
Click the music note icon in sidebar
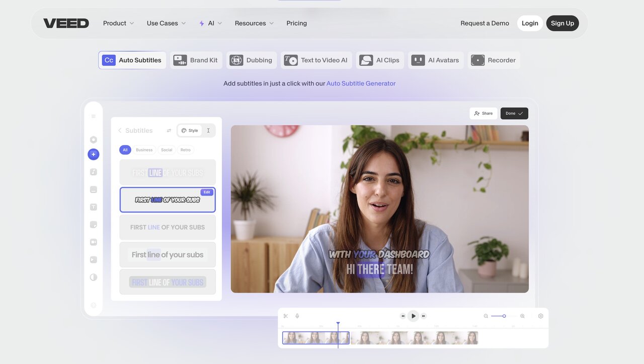point(93,172)
